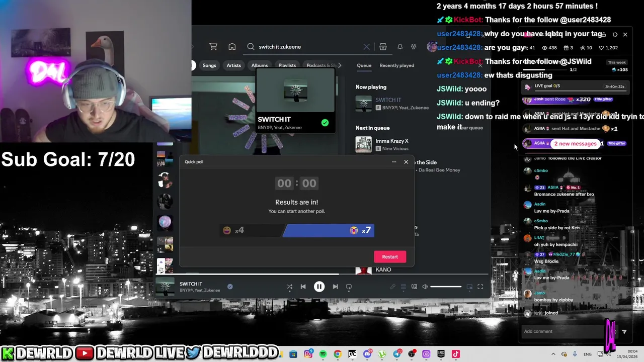The height and width of the screenshot is (362, 644).
Task: Mute the Spotify volume speaker icon
Action: pos(425,287)
